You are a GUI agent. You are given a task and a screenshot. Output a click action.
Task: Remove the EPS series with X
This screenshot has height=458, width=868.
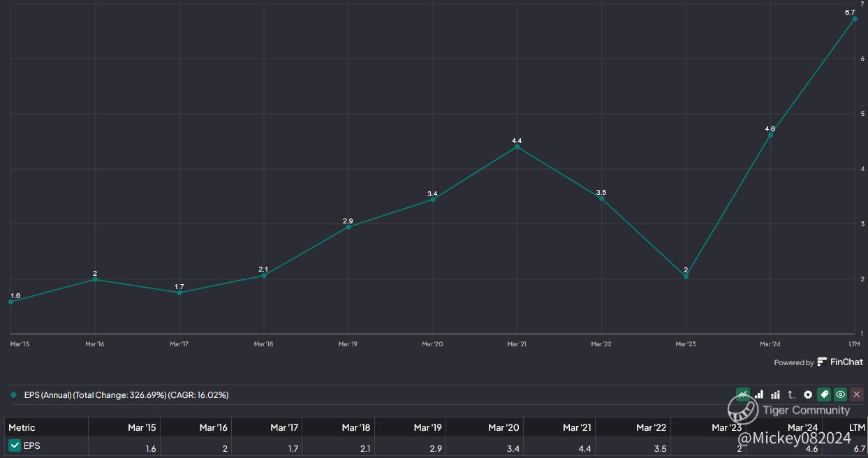(x=857, y=394)
